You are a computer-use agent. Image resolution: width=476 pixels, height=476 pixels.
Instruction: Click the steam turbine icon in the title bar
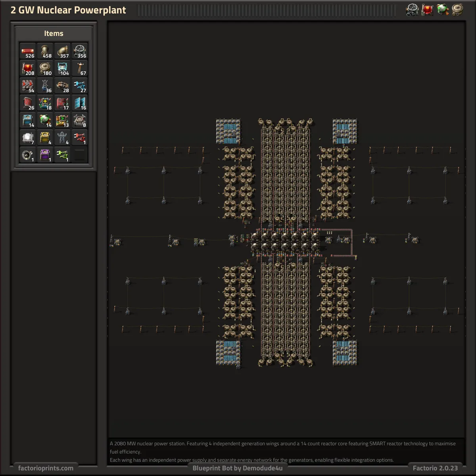coord(413,10)
